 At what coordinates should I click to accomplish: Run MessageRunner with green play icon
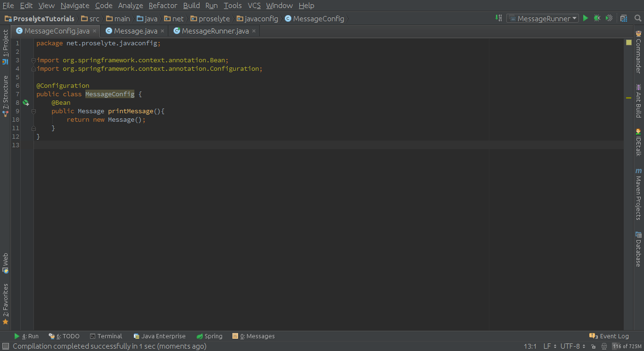click(x=586, y=18)
